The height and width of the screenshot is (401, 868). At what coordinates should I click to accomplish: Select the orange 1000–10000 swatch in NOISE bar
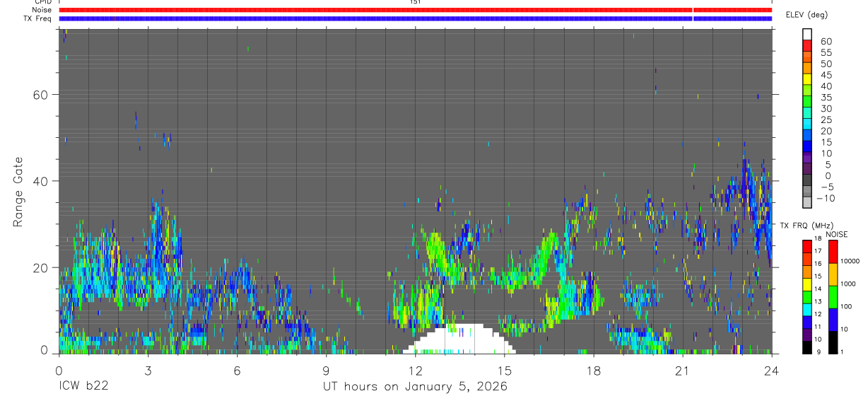pyautogui.click(x=833, y=274)
